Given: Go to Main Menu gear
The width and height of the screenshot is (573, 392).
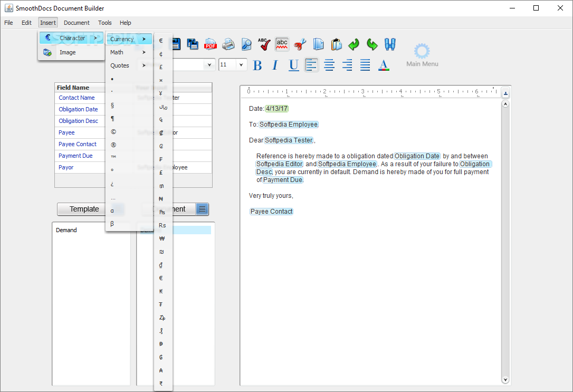Looking at the screenshot, I should (x=422, y=55).
